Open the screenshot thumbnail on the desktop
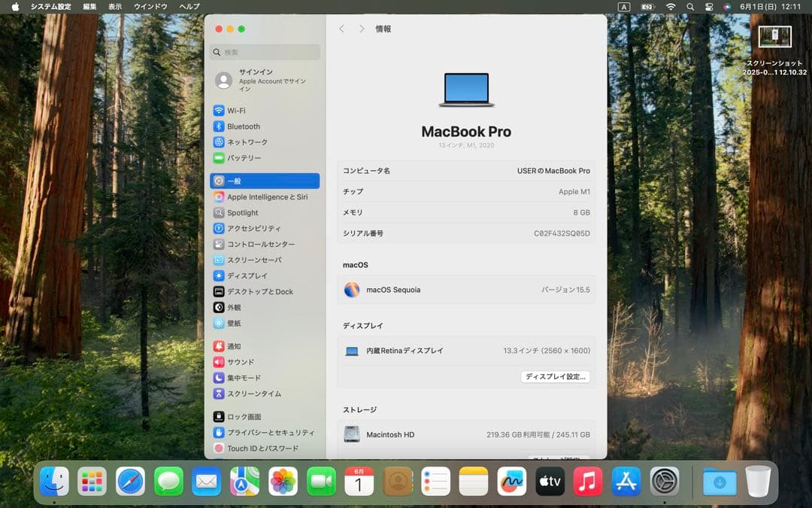Viewport: 812px width, 508px height. click(775, 36)
